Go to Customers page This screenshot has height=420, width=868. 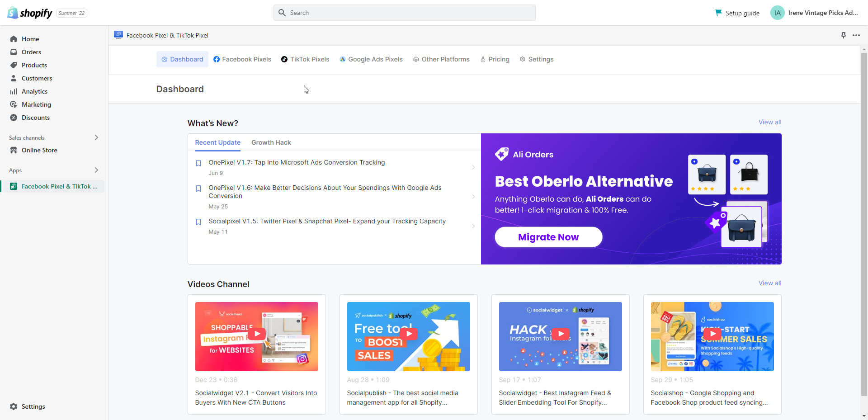click(37, 78)
